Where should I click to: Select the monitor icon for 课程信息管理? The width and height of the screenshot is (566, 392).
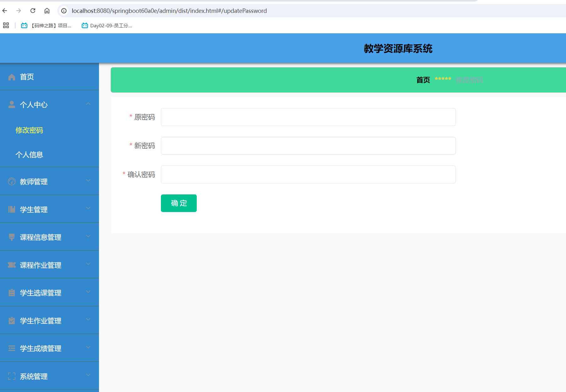(x=12, y=237)
